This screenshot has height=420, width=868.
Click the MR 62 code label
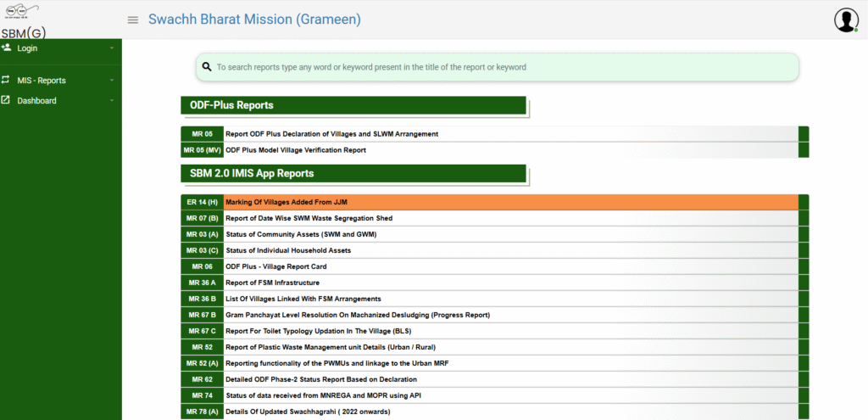pos(202,379)
